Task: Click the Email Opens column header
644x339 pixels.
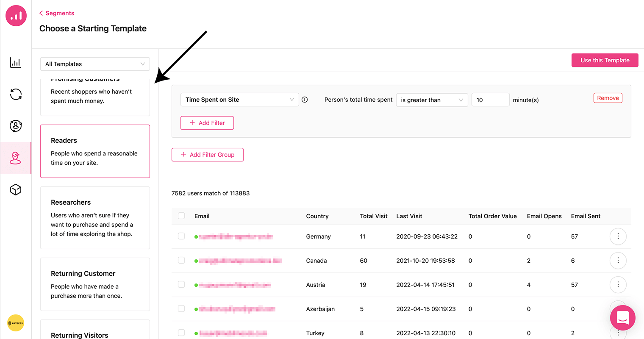Action: [x=544, y=216]
